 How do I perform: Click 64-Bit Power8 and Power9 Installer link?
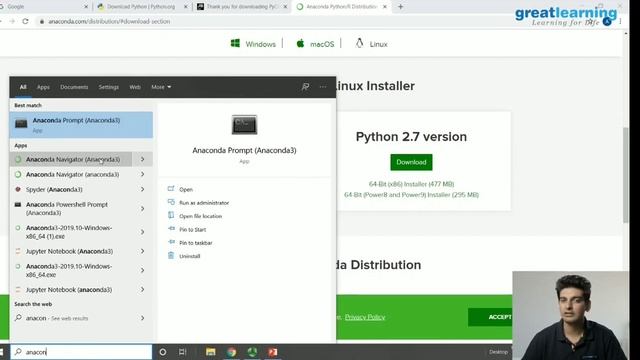click(x=411, y=195)
